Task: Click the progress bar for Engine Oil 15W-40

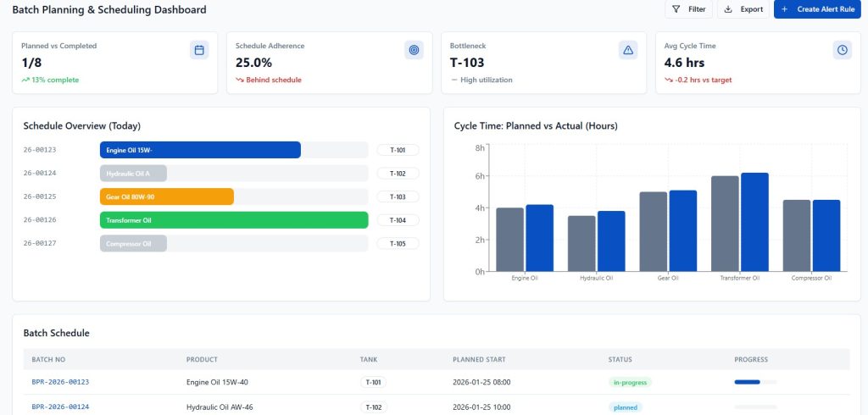Action: [x=755, y=382]
